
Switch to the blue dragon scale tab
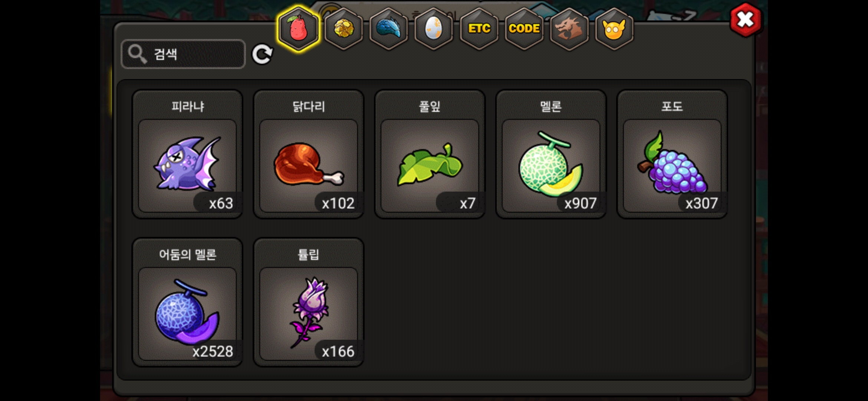[x=389, y=29]
